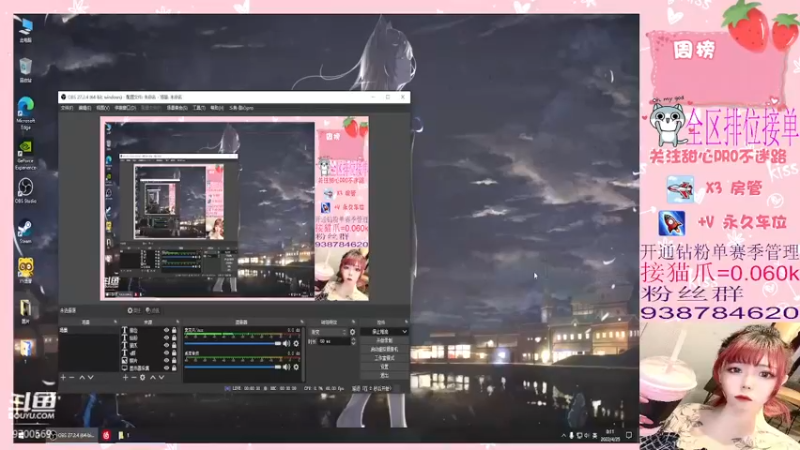Select the display capture source row
This screenshot has height=450, width=800.
[x=149, y=368]
